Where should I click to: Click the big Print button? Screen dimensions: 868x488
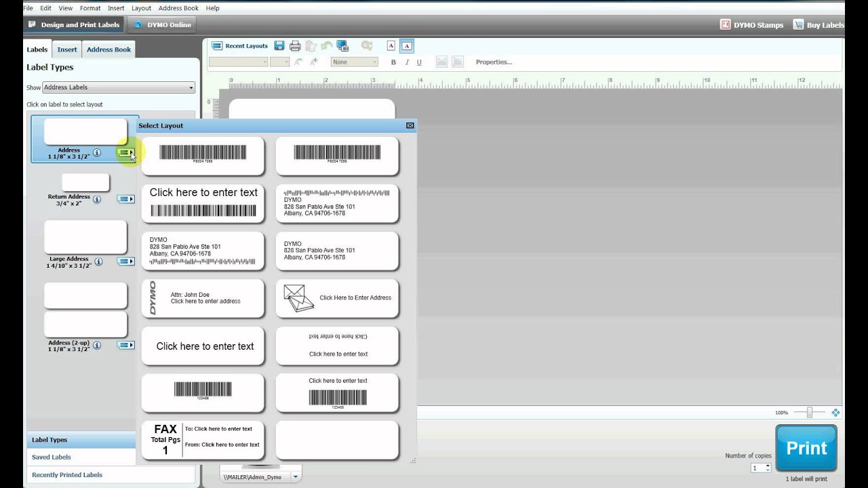point(806,448)
